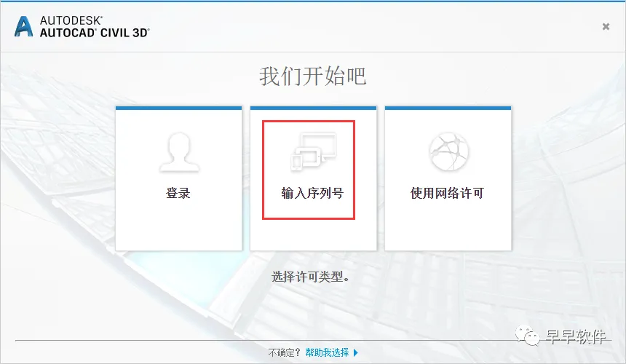Click the arrow next to 帮助我选择
This screenshot has width=626, height=364.
pyautogui.click(x=356, y=353)
